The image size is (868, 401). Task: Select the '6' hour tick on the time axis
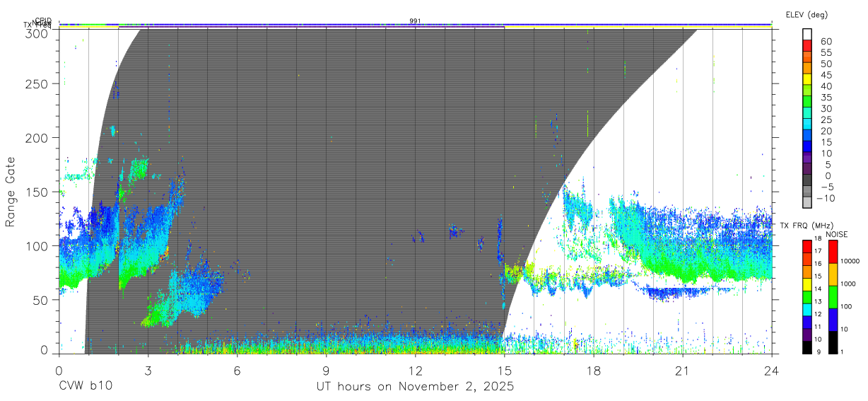pyautogui.click(x=237, y=370)
